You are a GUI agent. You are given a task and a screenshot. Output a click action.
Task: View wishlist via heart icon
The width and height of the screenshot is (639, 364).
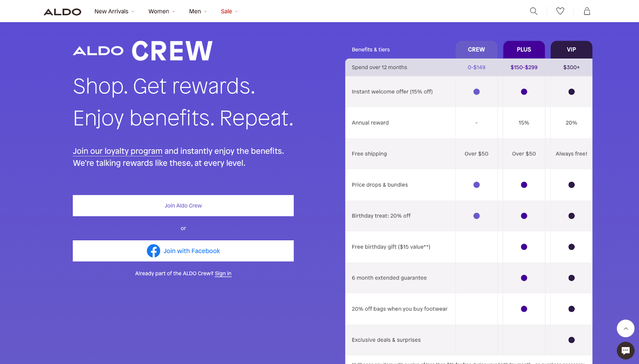click(x=560, y=11)
